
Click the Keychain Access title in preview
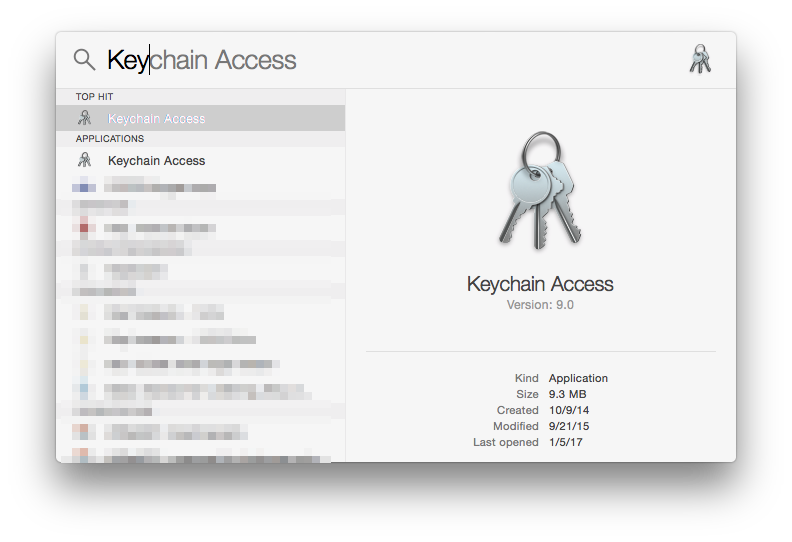click(540, 284)
